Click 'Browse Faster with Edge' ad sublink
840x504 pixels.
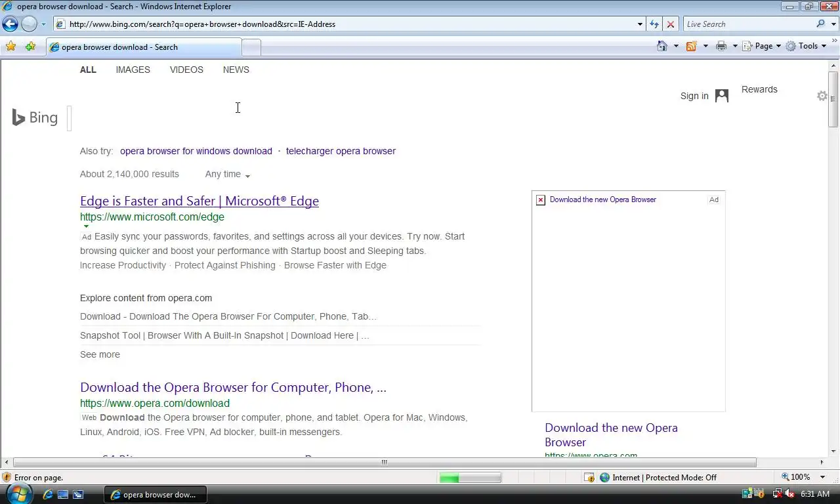point(335,265)
